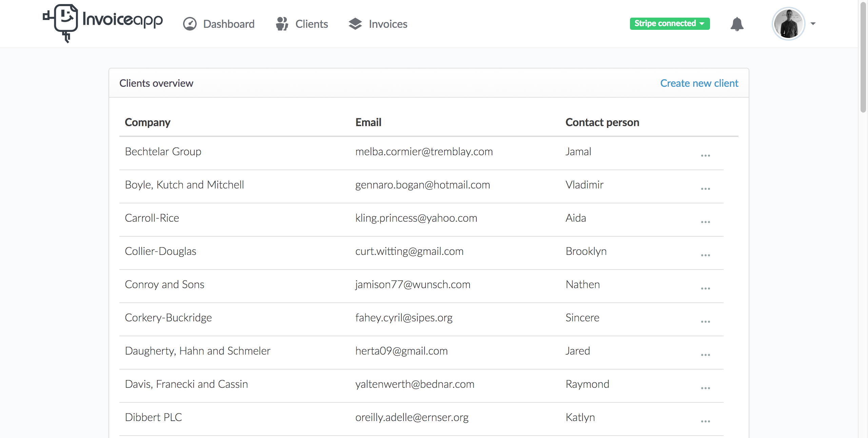Open actions dropdown for Conroy and Sons
The image size is (868, 438).
click(706, 288)
